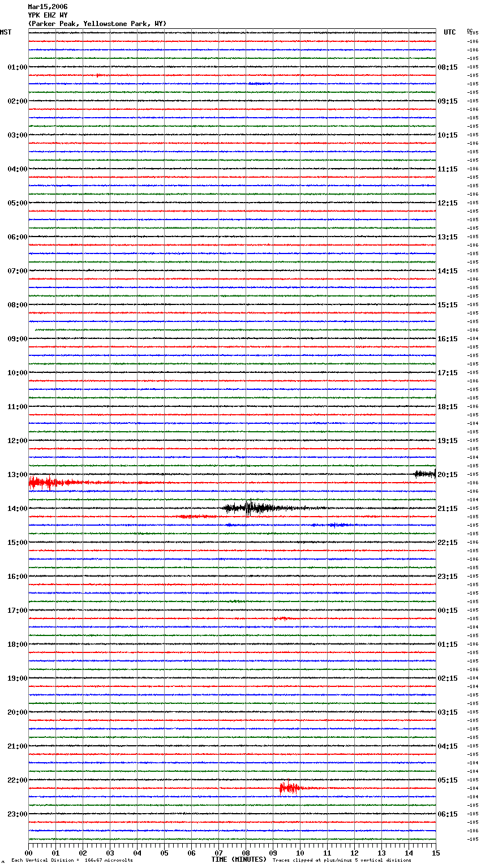
Task: Select the 14:00 MST time label
Action: point(18,509)
